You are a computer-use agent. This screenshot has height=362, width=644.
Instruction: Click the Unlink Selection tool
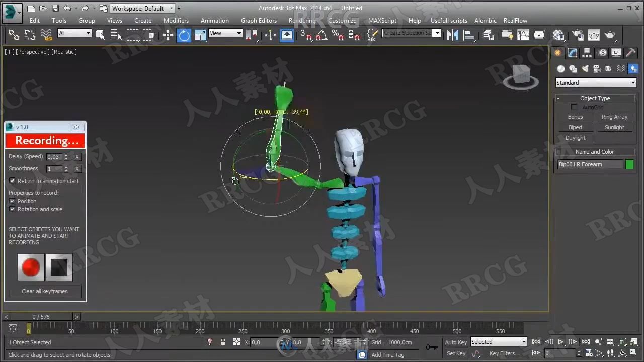(x=30, y=35)
